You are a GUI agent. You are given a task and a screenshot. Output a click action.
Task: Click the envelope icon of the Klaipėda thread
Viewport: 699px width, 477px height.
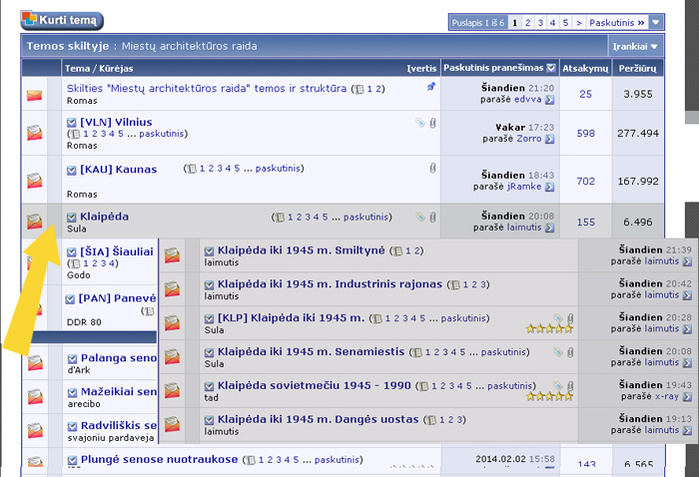pyautogui.click(x=34, y=220)
